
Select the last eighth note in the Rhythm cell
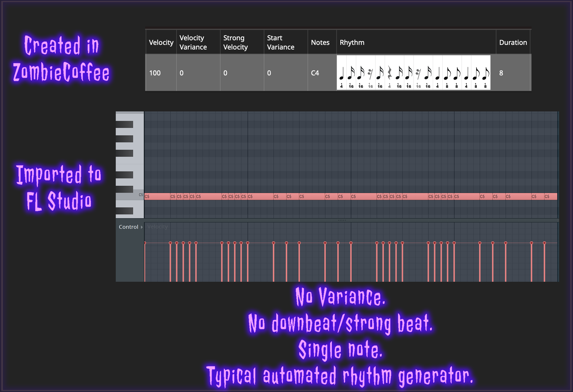(x=485, y=73)
